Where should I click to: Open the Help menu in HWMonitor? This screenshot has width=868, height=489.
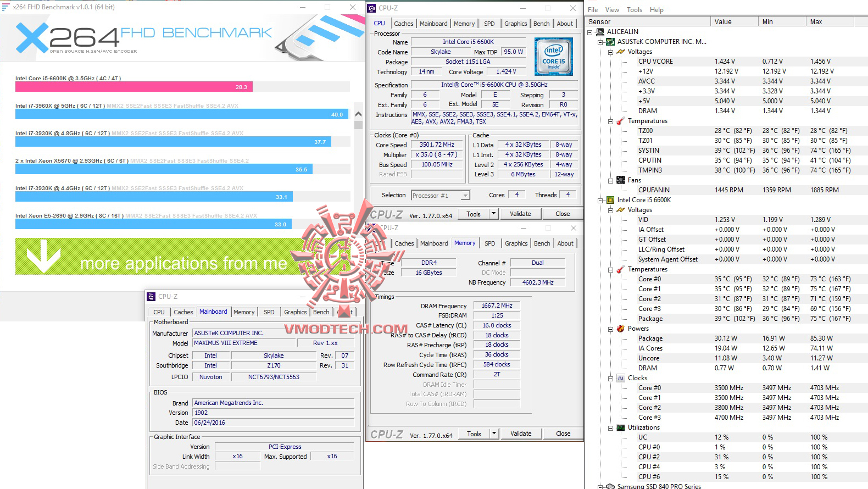[656, 10]
